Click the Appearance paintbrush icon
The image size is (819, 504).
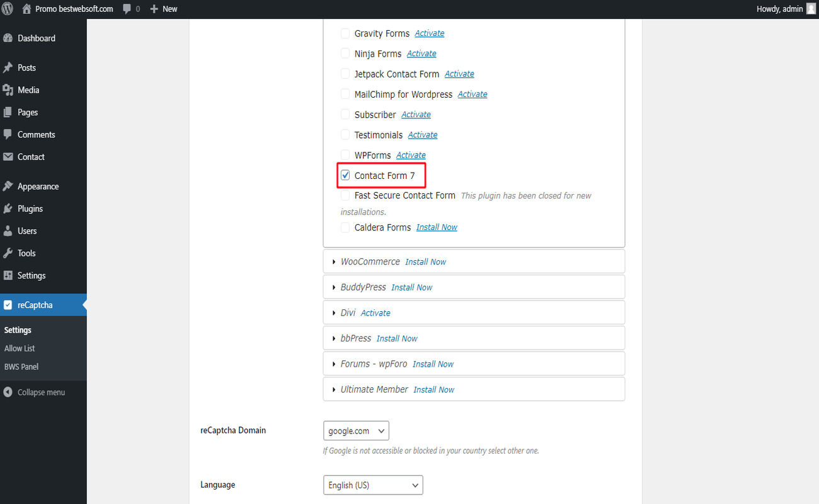[8, 186]
